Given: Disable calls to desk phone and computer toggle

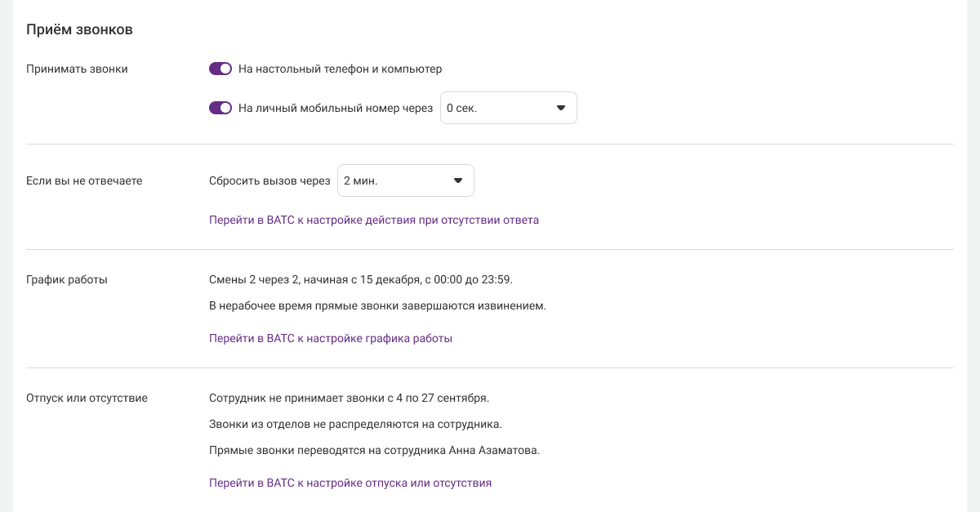Looking at the screenshot, I should pos(220,69).
